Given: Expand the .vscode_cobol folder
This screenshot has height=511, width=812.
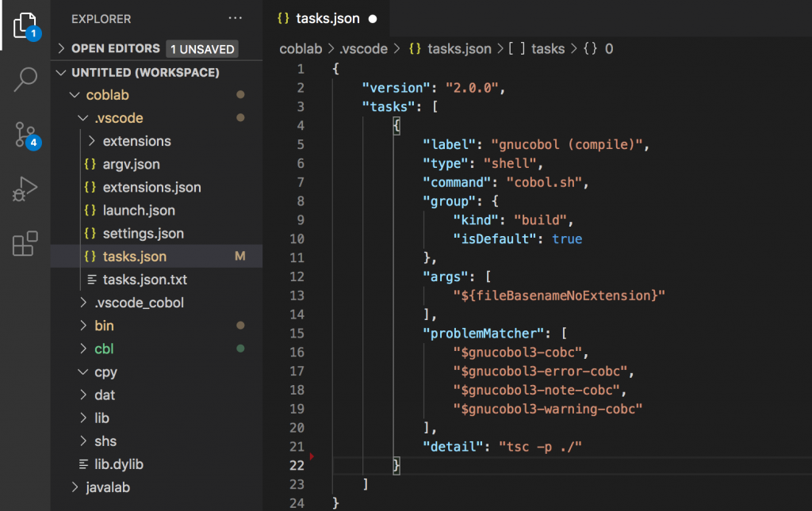Looking at the screenshot, I should click(83, 302).
